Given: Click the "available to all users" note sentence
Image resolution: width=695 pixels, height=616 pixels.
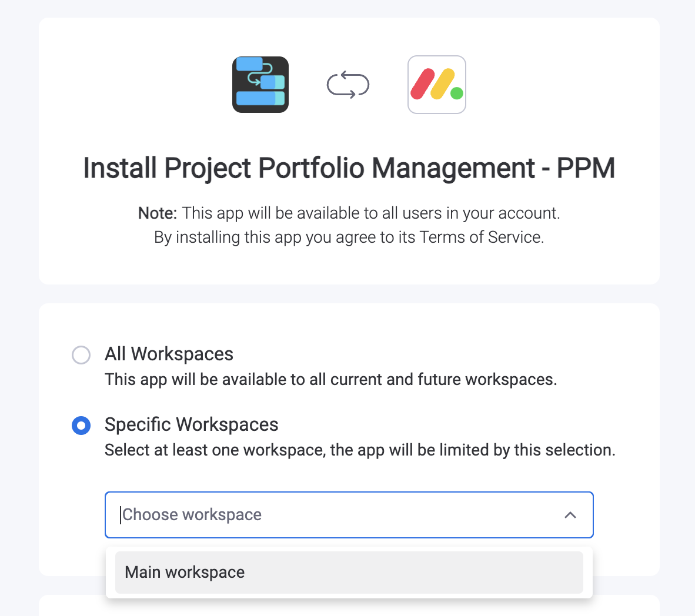Looking at the screenshot, I should (370, 213).
